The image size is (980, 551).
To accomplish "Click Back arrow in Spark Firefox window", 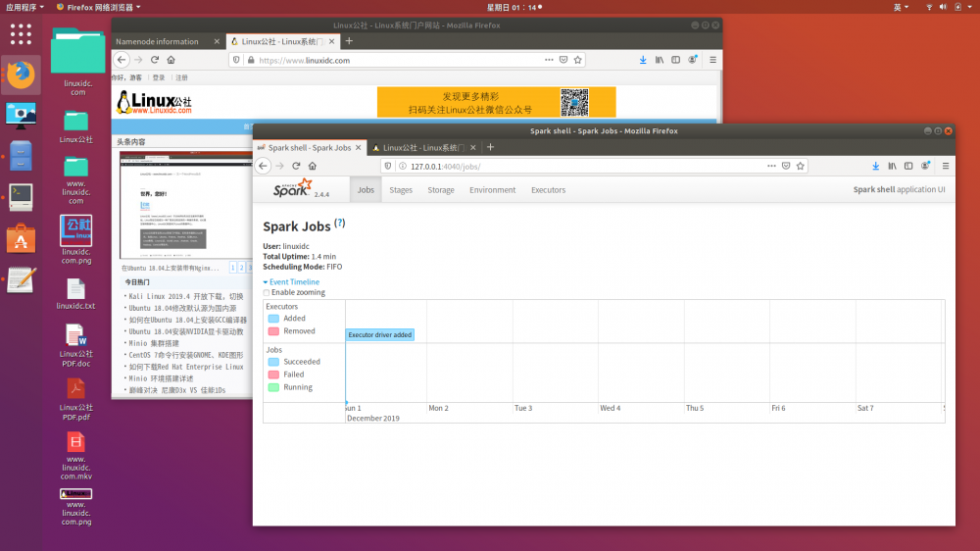I will [x=263, y=167].
